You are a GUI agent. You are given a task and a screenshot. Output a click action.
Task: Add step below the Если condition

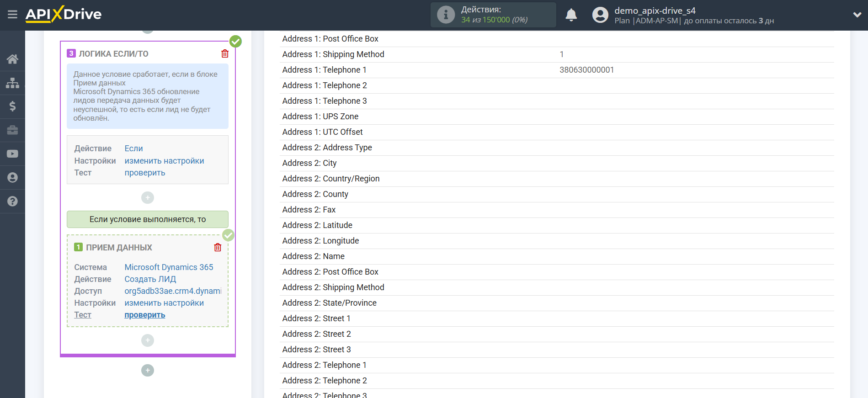click(148, 197)
